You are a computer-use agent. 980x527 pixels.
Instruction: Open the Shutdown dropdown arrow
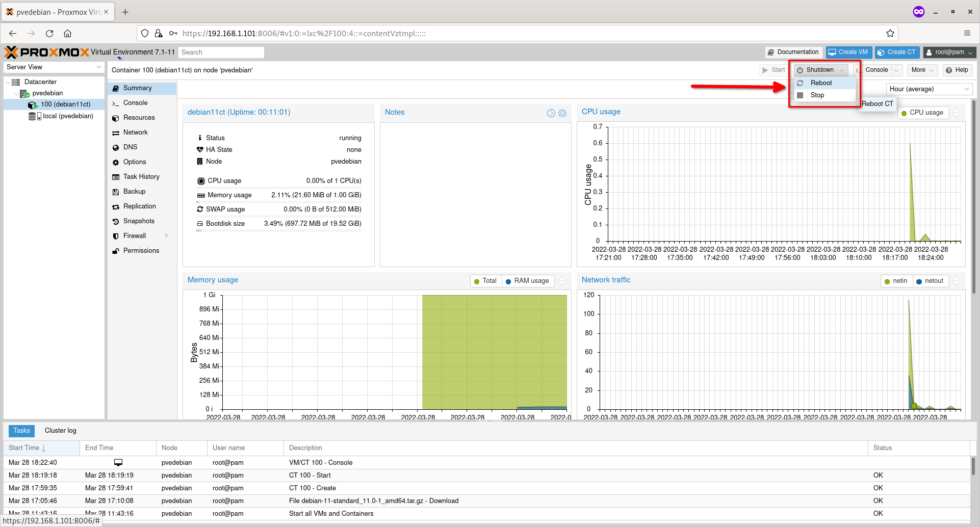843,70
